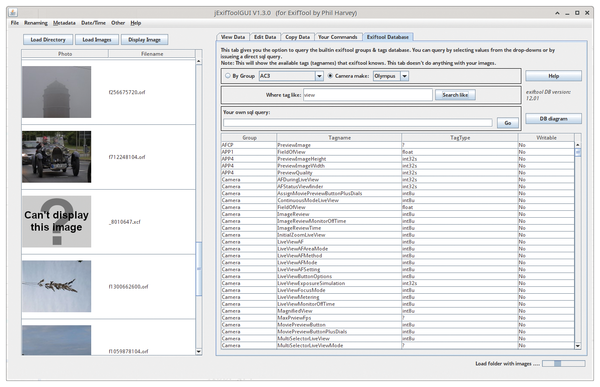This screenshot has width=600, height=387.
Task: Click the Load Directory button
Action: click(x=48, y=39)
